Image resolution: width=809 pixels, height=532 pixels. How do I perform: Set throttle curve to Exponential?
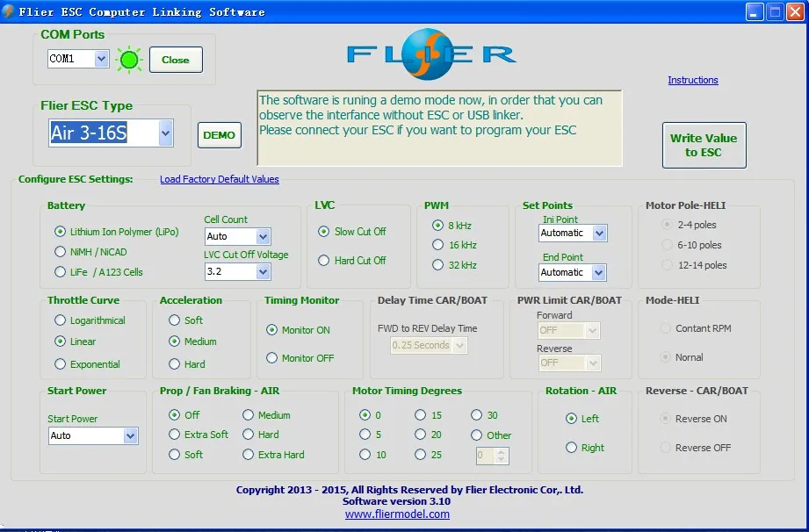pos(61,364)
